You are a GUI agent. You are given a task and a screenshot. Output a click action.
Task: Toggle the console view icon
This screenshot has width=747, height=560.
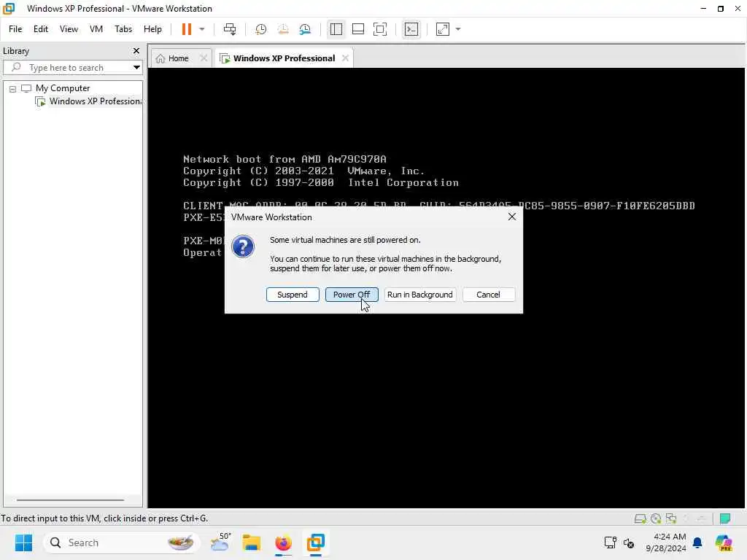click(411, 29)
